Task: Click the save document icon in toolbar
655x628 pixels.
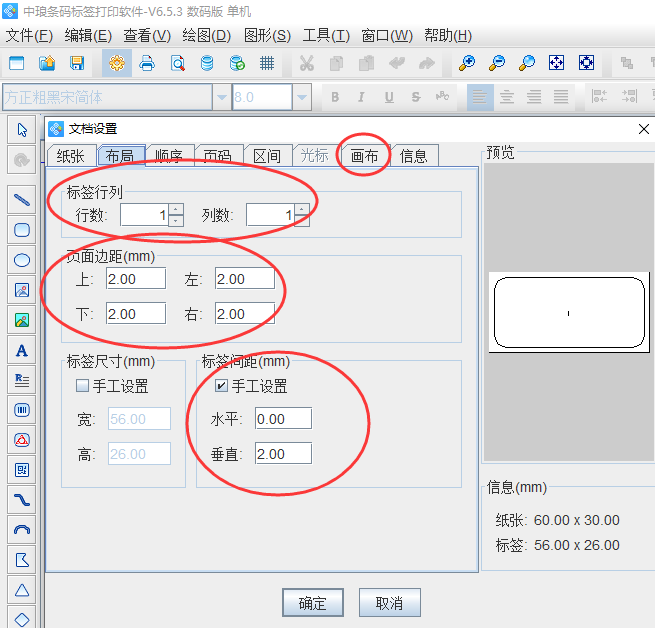Action: [77, 63]
